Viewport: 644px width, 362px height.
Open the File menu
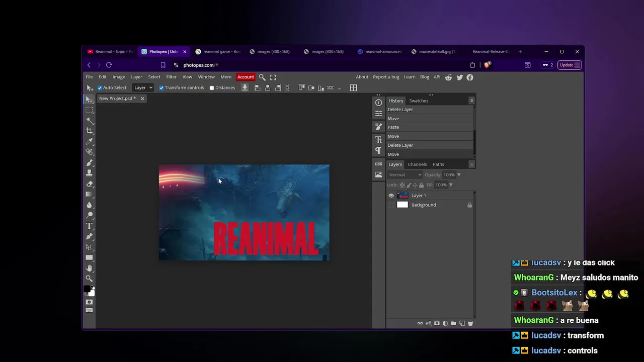pos(89,77)
